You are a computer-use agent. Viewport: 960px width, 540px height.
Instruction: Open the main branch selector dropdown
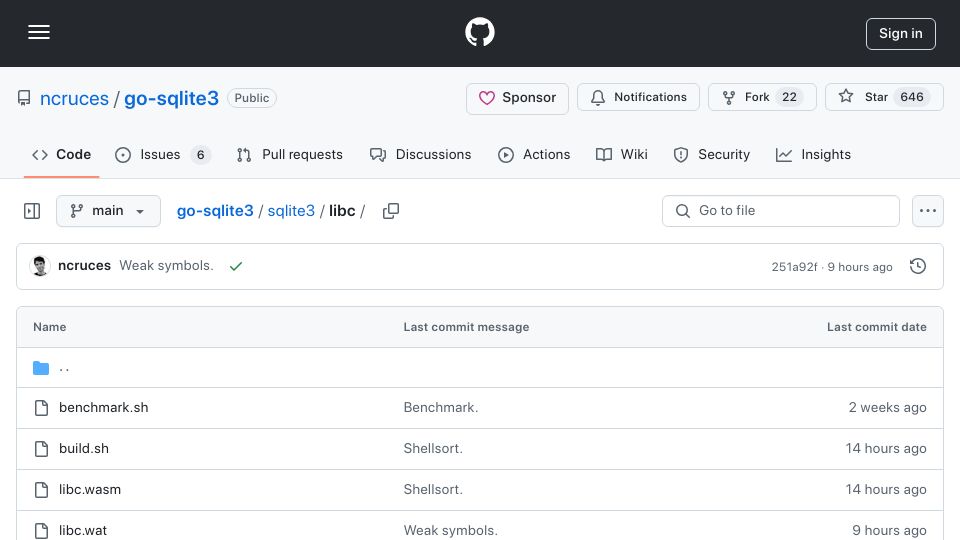click(x=108, y=211)
